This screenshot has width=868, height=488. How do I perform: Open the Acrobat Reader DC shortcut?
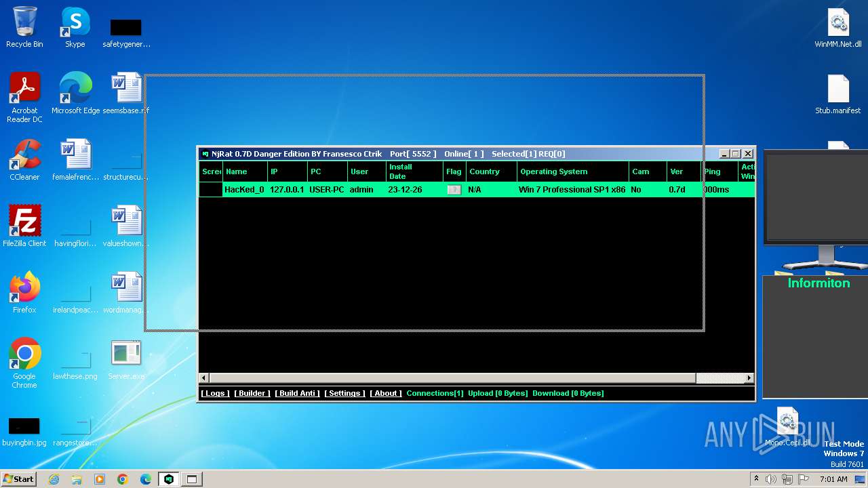[x=24, y=98]
